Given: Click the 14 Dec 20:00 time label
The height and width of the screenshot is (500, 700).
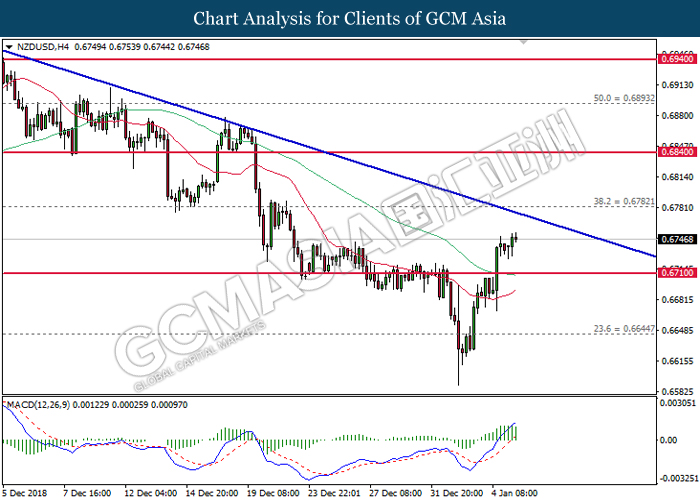Looking at the screenshot, I should (212, 493).
